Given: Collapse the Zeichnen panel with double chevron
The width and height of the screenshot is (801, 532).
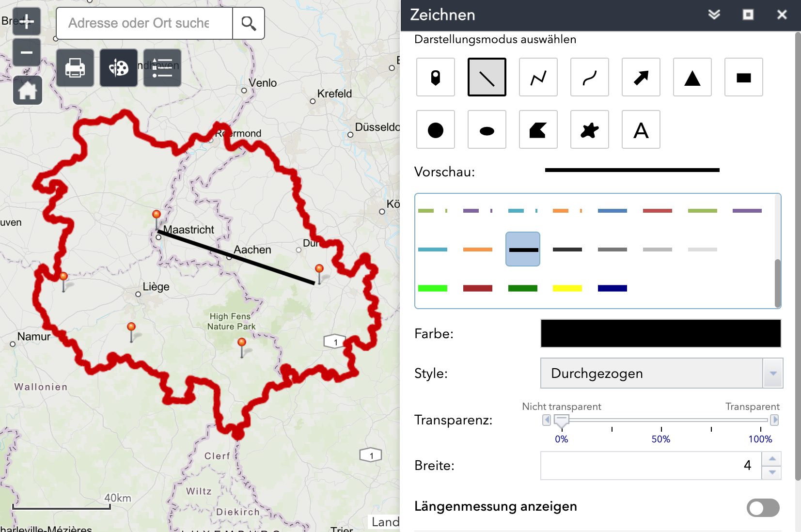Looking at the screenshot, I should pos(714,15).
